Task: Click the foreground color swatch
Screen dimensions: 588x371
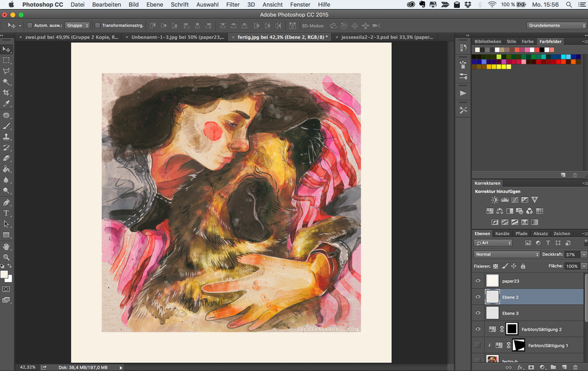Action: point(4,275)
